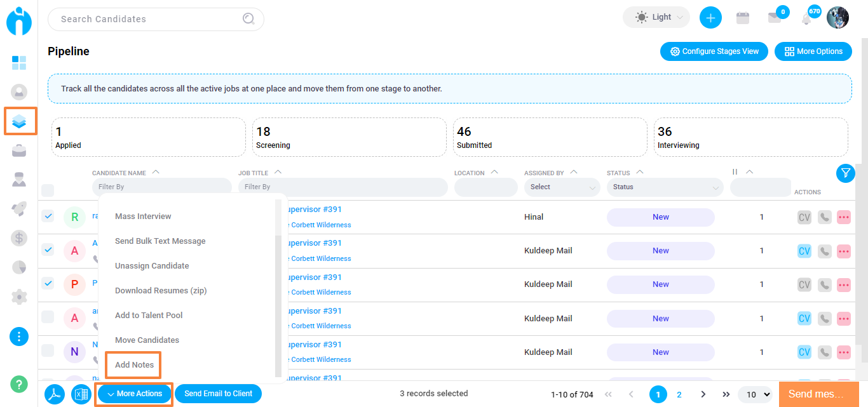Viewport: 868px width, 407px height.
Task: Click the search magnifier icon
Action: click(248, 19)
